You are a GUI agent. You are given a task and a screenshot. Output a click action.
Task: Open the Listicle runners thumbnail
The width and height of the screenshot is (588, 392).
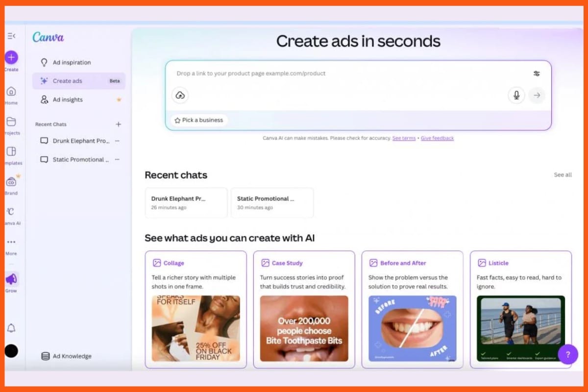pyautogui.click(x=521, y=328)
